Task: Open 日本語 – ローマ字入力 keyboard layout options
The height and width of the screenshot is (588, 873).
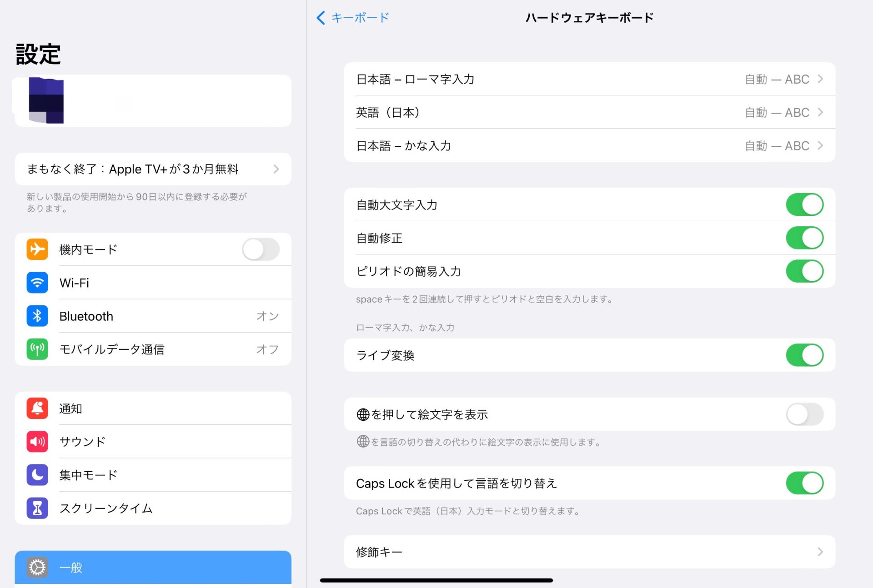Action: [x=589, y=79]
